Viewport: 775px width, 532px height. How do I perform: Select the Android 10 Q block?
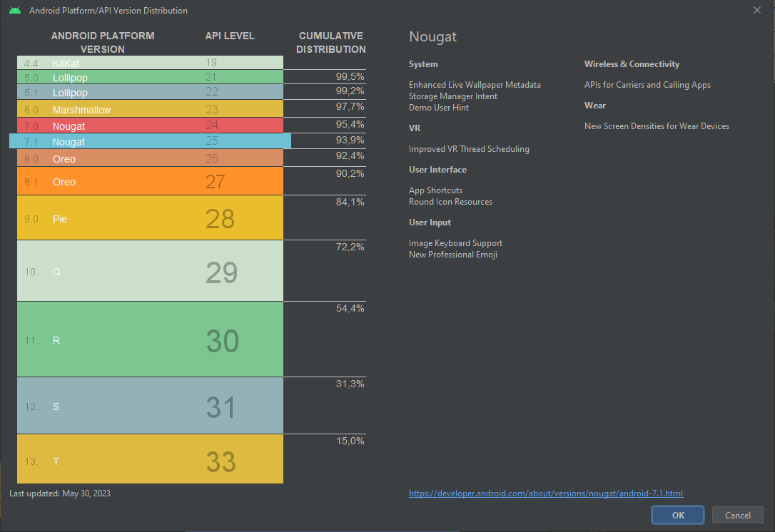pos(150,272)
